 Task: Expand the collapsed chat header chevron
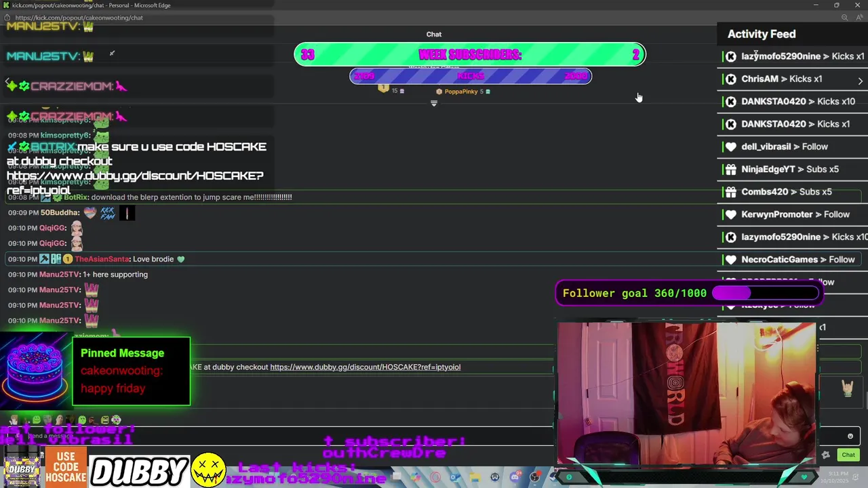click(434, 104)
